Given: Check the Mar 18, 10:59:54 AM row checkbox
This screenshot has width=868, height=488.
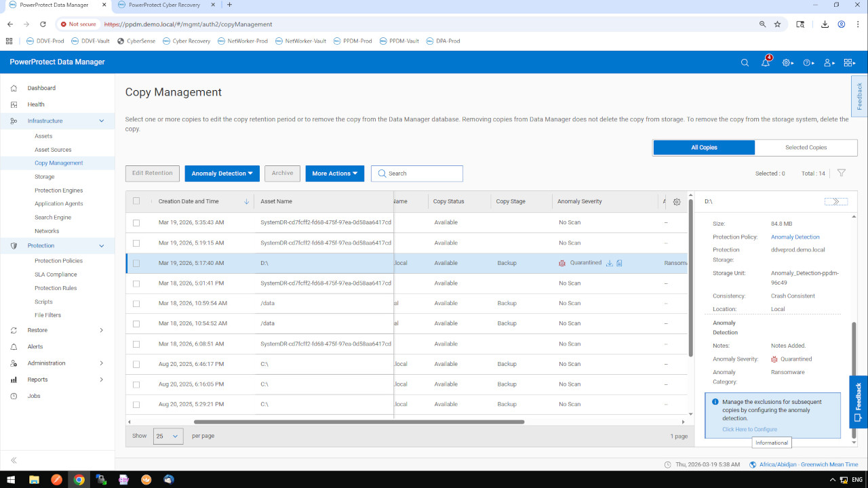Looking at the screenshot, I should point(136,304).
